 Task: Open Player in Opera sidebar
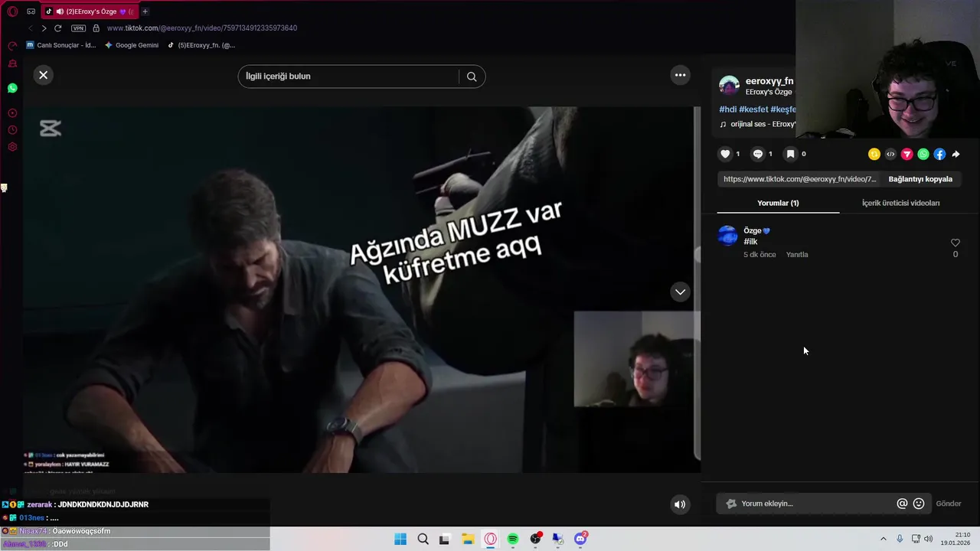tap(12, 113)
